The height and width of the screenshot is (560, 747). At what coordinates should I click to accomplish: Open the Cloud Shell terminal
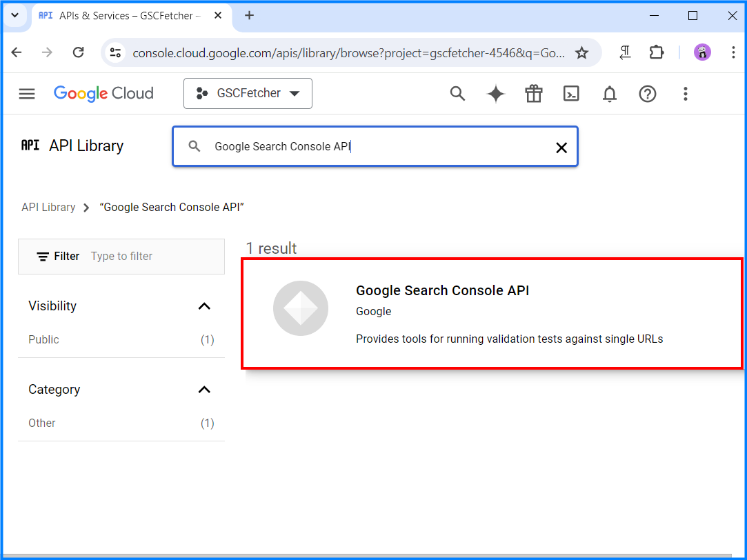coord(571,94)
